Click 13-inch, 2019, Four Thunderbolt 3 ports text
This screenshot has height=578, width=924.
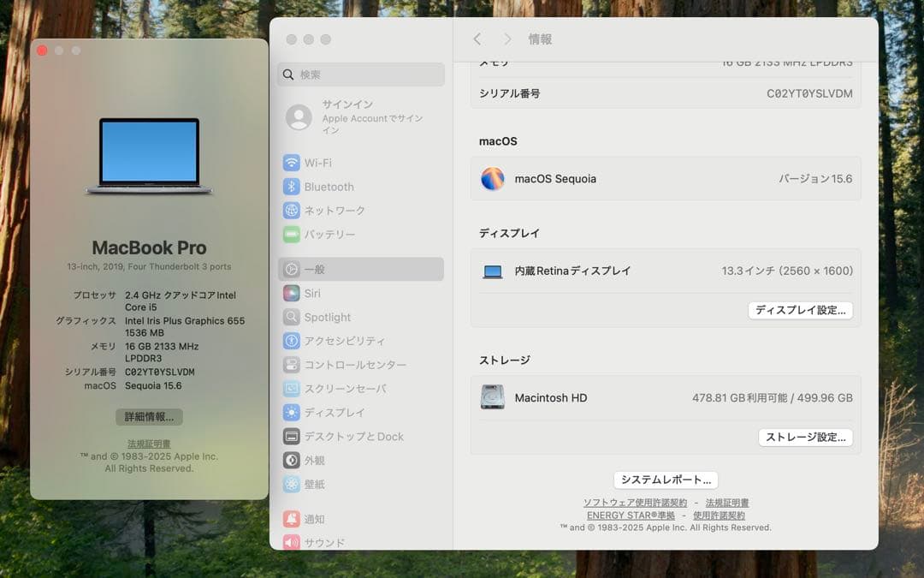click(149, 266)
